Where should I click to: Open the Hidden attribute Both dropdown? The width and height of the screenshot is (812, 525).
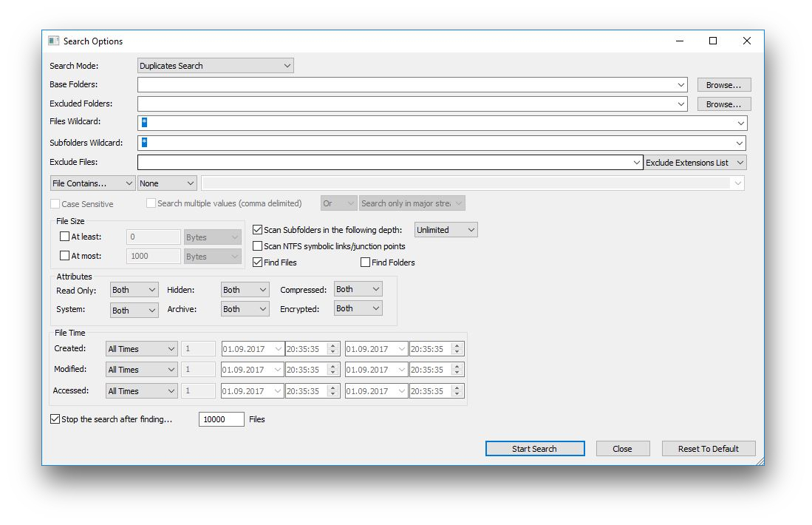coord(245,290)
